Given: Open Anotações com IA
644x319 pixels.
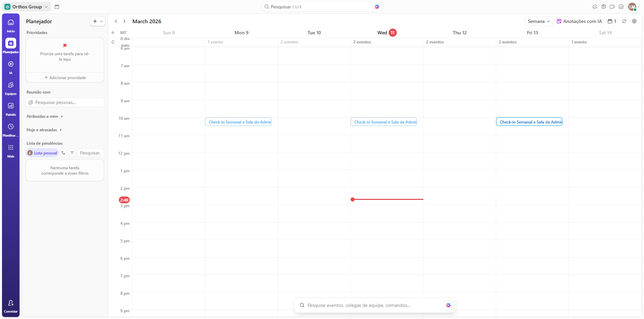Looking at the screenshot, I should pyautogui.click(x=579, y=21).
